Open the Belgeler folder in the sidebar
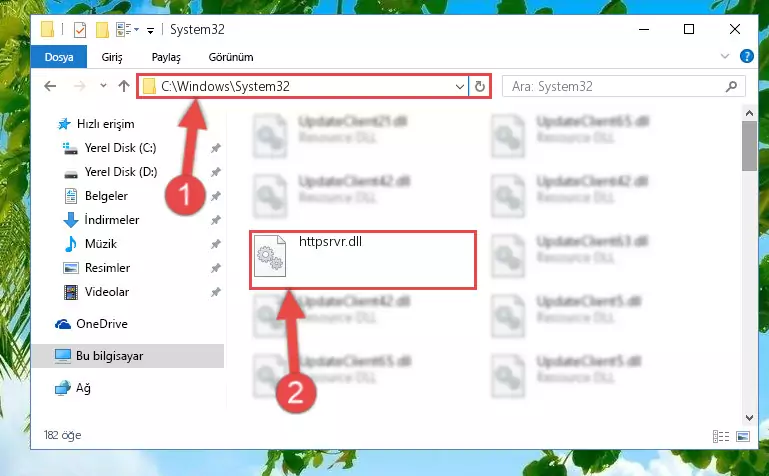The height and width of the screenshot is (476, 769). (106, 196)
